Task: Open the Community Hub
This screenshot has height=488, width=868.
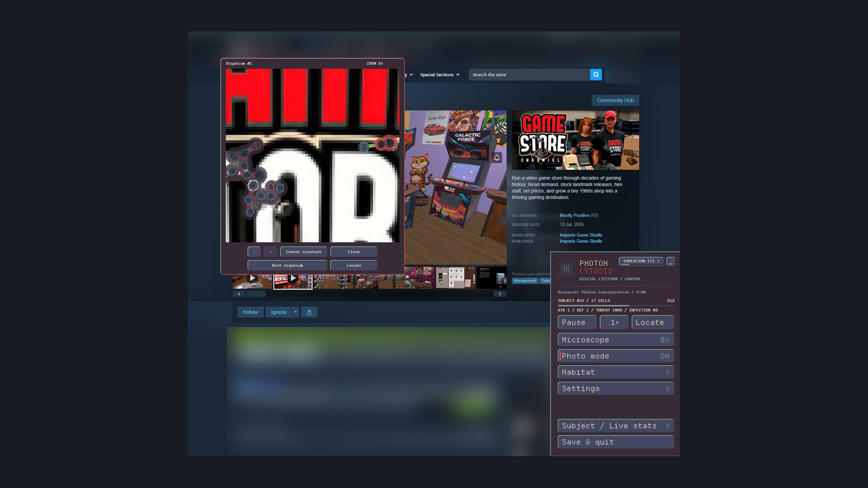Action: pos(615,100)
